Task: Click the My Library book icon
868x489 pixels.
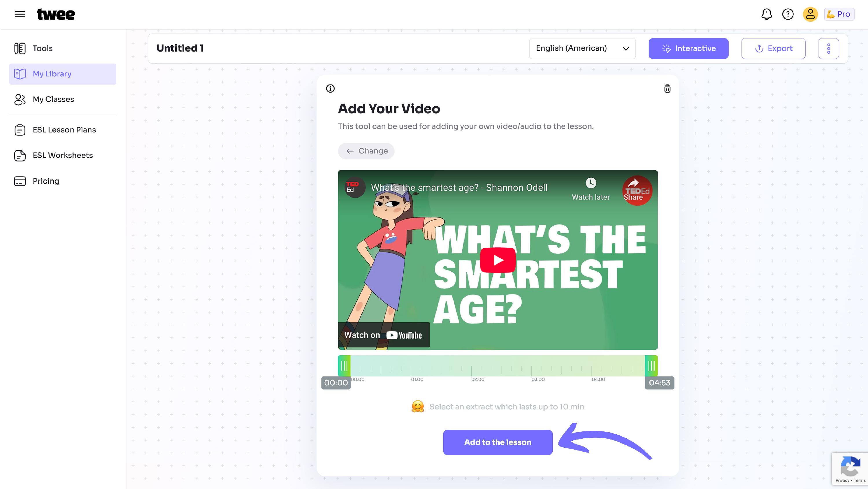Action: (x=20, y=74)
